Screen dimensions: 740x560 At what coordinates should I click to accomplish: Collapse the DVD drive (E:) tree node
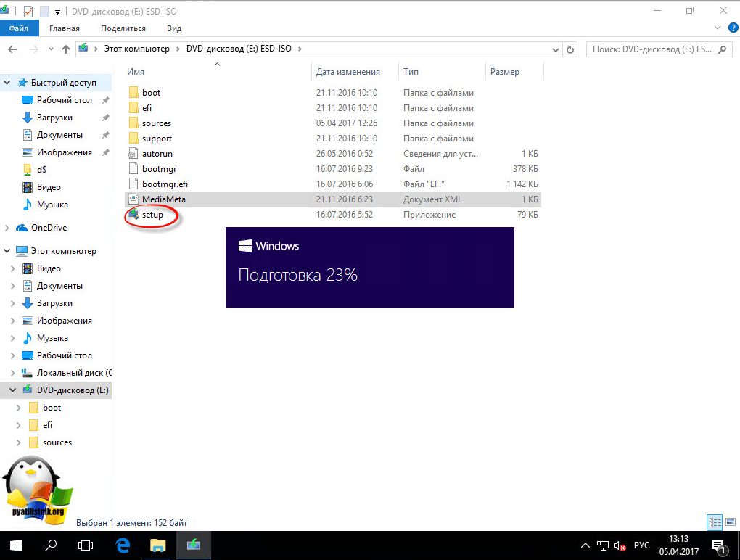coord(12,390)
